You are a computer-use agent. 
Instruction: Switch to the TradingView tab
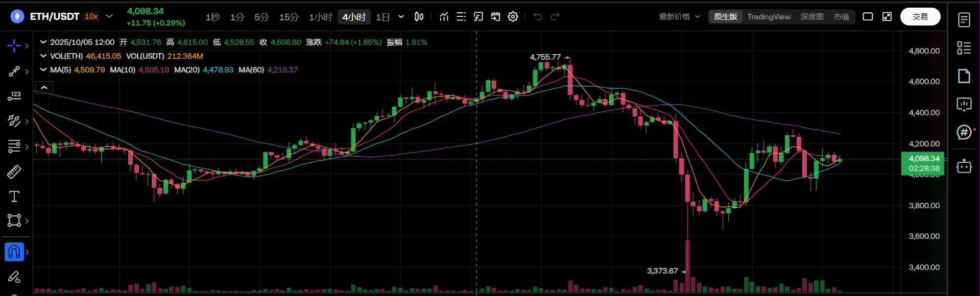[768, 17]
